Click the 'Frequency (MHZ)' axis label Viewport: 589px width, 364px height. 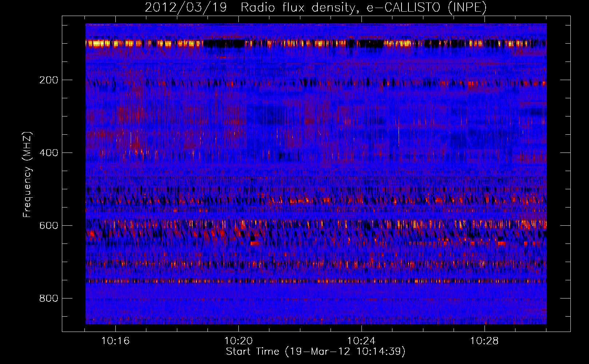27,174
